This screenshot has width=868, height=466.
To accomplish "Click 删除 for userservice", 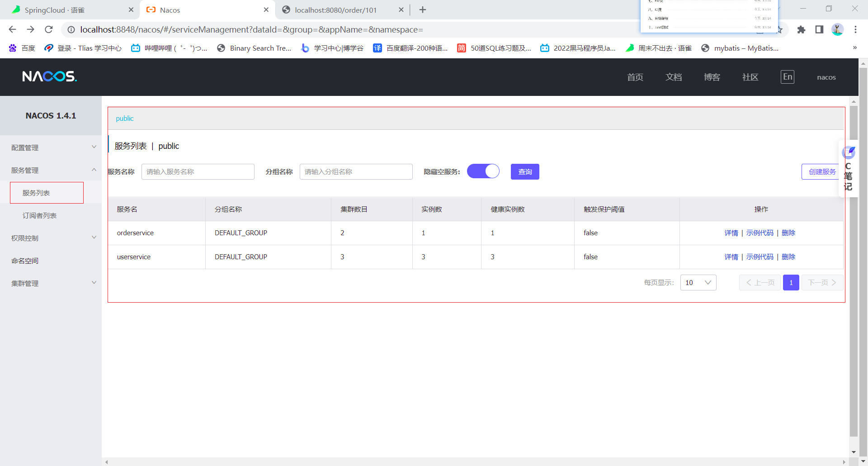I will [788, 257].
